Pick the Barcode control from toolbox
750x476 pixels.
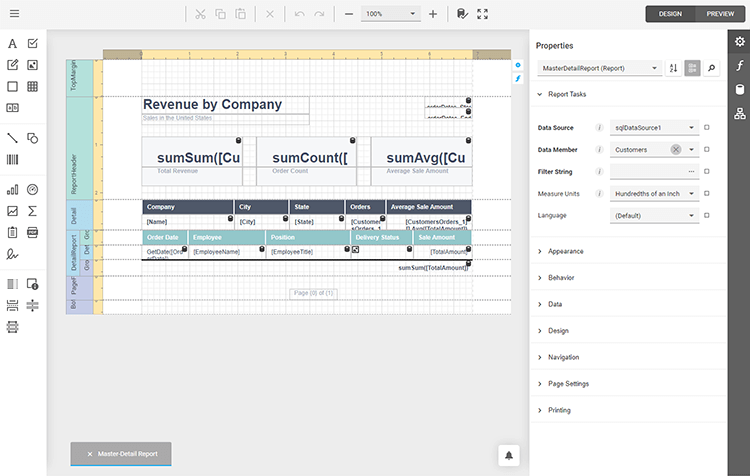click(13, 160)
